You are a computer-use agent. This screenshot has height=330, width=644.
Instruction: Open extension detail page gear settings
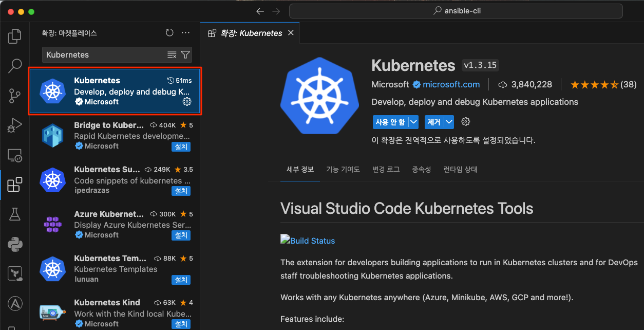point(466,122)
